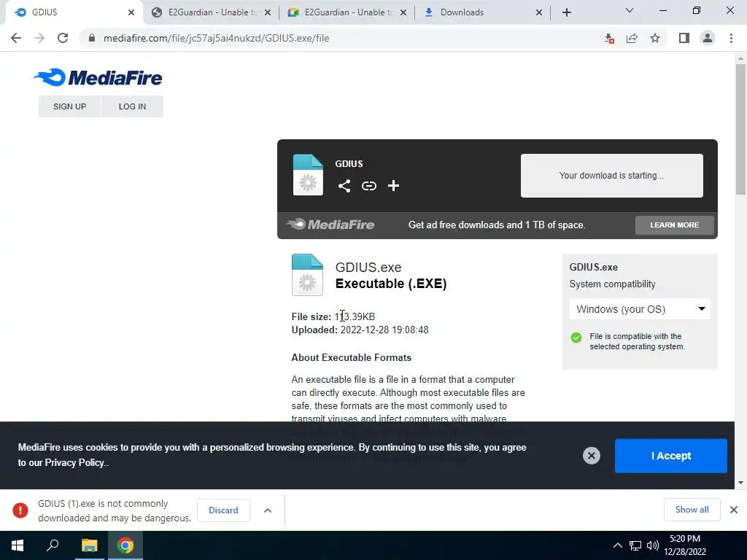Viewport: 747px width, 560px height.
Task: Accept cookies with I Accept
Action: tap(671, 456)
